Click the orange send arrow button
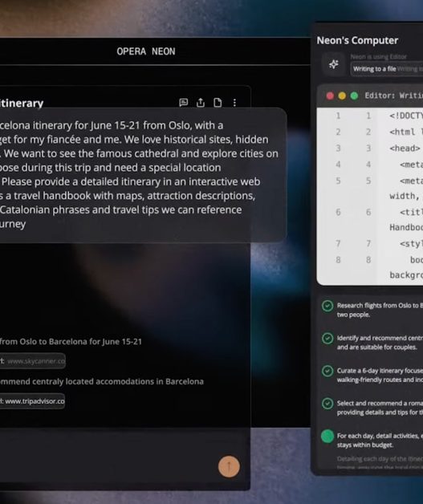Image resolution: width=423 pixels, height=504 pixels. tap(229, 466)
